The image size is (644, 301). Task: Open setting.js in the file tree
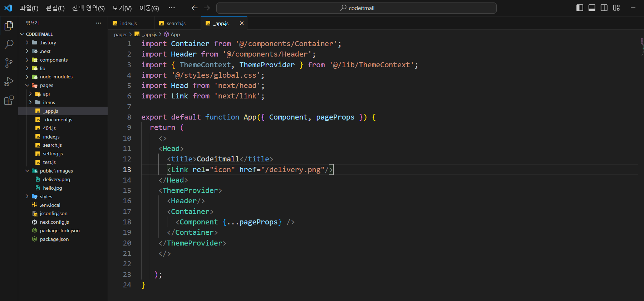63,154
